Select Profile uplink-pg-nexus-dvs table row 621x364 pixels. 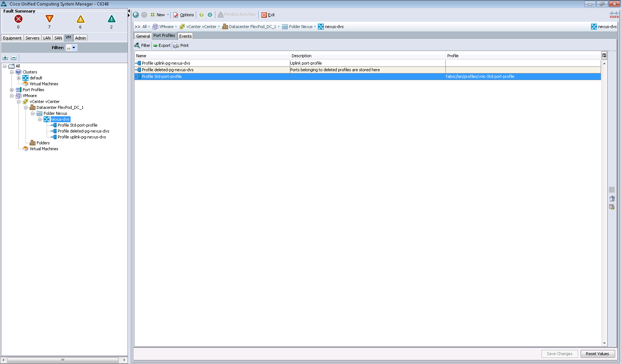(368, 63)
